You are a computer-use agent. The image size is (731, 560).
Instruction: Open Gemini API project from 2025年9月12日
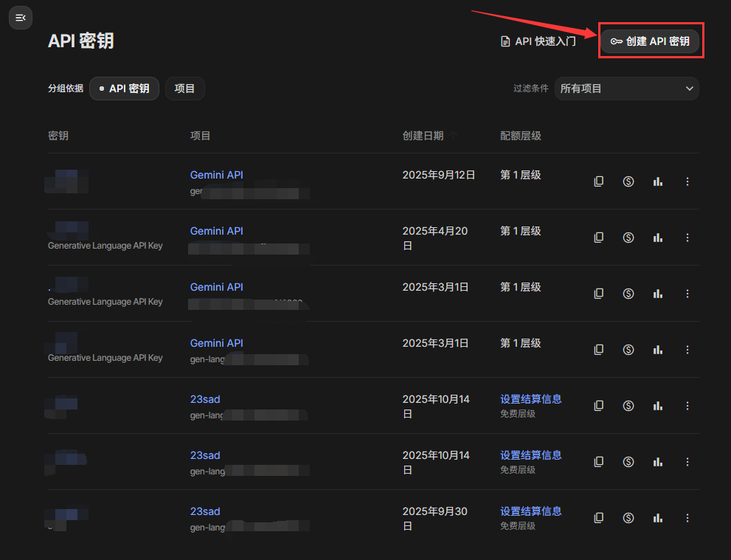pyautogui.click(x=216, y=175)
